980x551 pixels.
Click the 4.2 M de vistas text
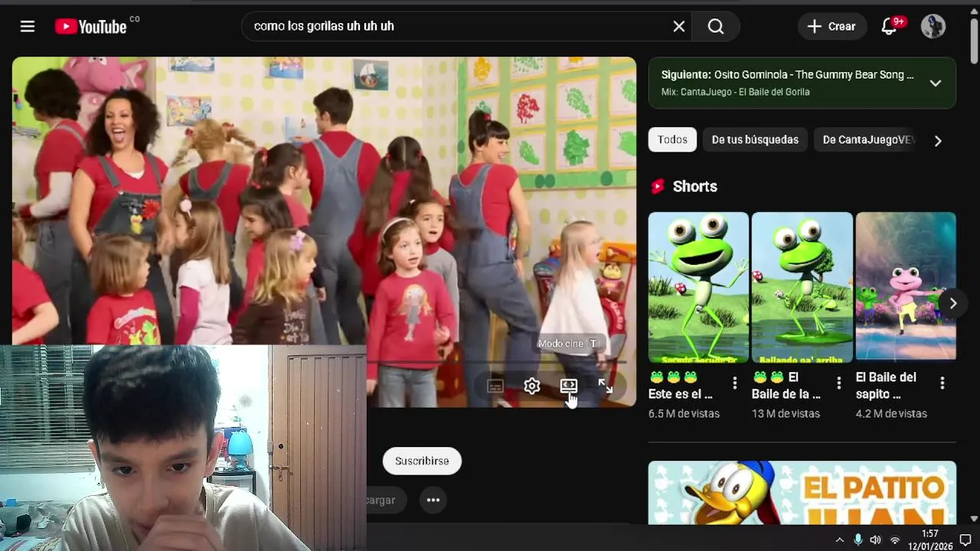(891, 413)
